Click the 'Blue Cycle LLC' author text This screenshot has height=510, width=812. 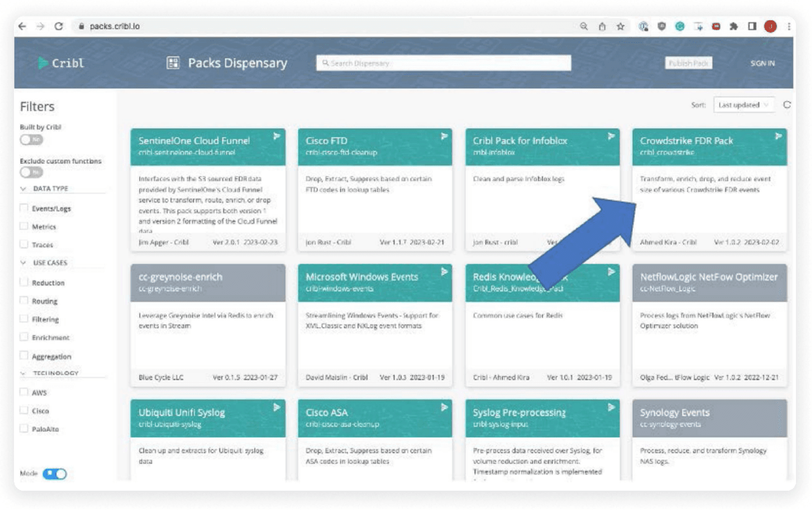point(161,377)
